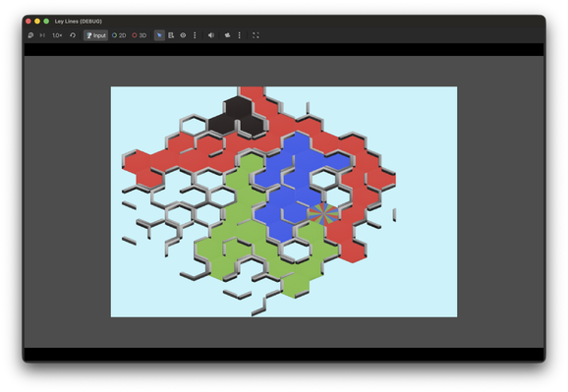Switch node selection to 3D
Viewport: 568px width, 392px height.
point(140,35)
